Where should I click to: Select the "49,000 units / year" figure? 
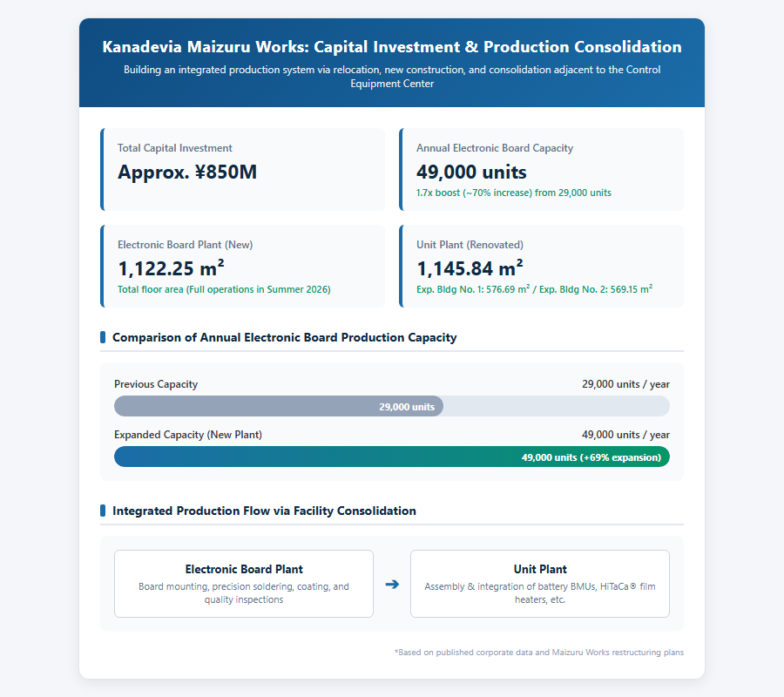(x=625, y=435)
